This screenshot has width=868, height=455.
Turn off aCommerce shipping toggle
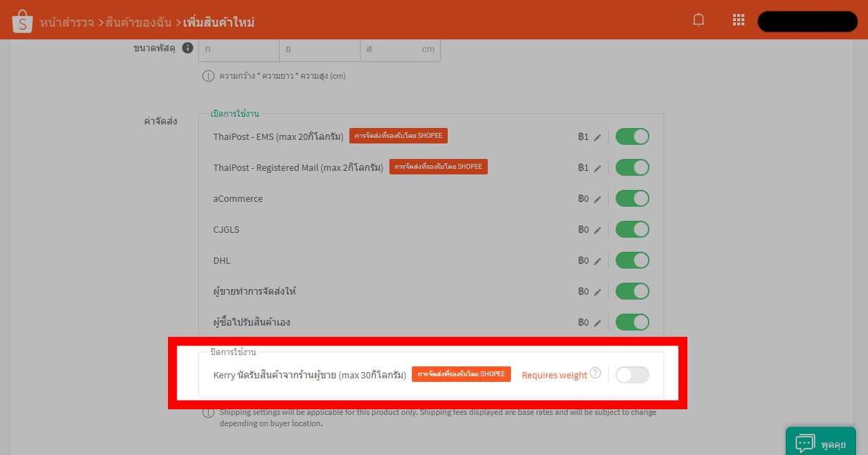[633, 198]
